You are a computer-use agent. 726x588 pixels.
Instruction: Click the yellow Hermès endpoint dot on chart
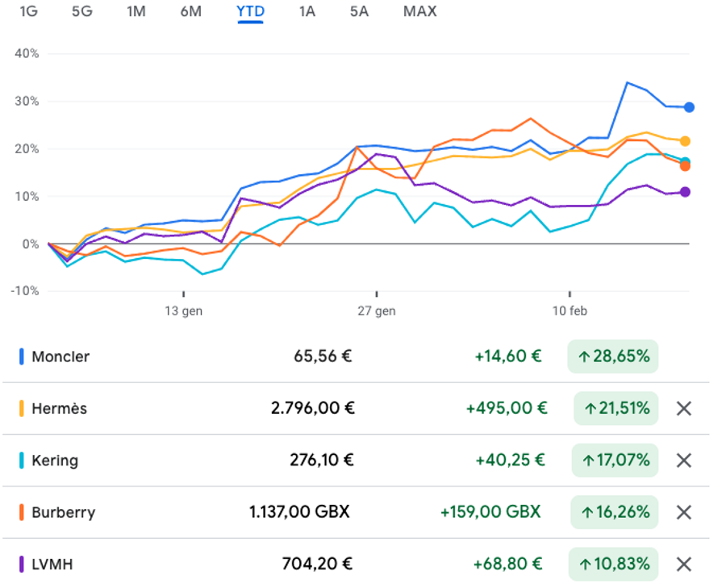pyautogui.click(x=685, y=141)
